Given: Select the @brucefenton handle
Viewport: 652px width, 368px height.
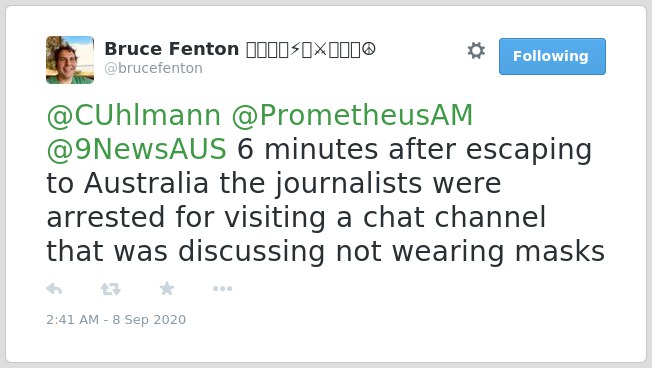Looking at the screenshot, I should (153, 68).
